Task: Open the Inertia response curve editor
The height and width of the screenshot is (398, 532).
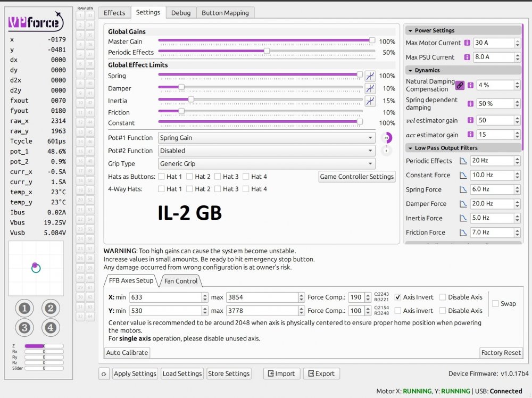Action: (370, 101)
